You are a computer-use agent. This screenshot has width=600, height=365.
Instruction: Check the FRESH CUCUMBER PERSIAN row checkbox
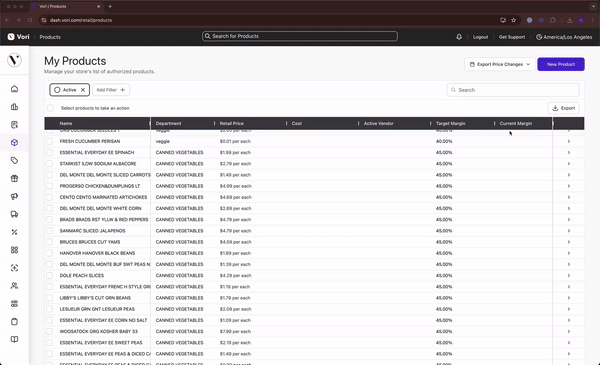coord(49,141)
